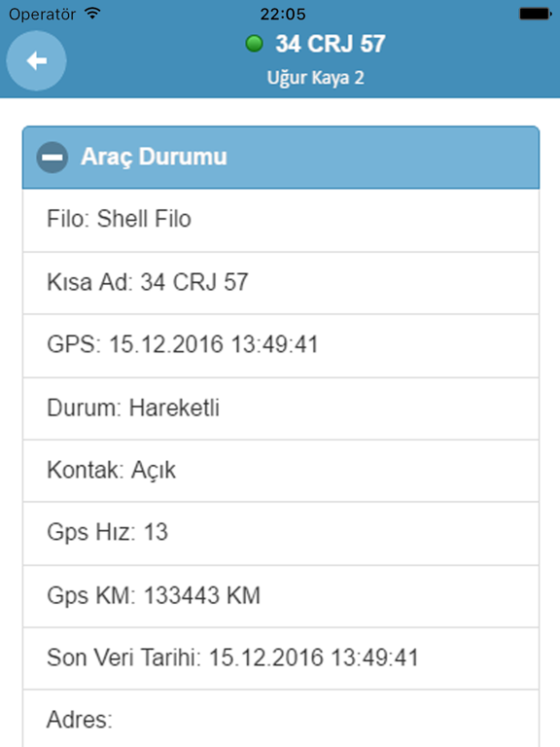The image size is (560, 747).
Task: Tap the 34 CRJ 57 header title
Action: click(330, 44)
